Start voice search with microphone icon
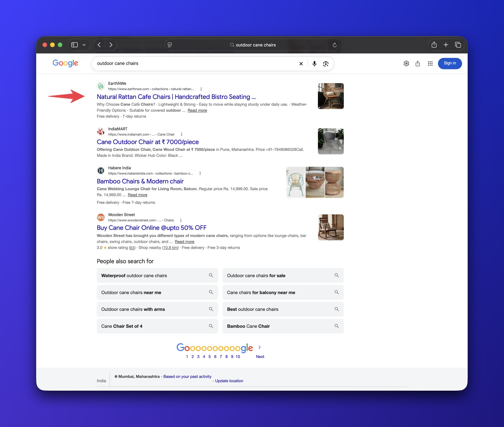The image size is (504, 427). point(314,64)
